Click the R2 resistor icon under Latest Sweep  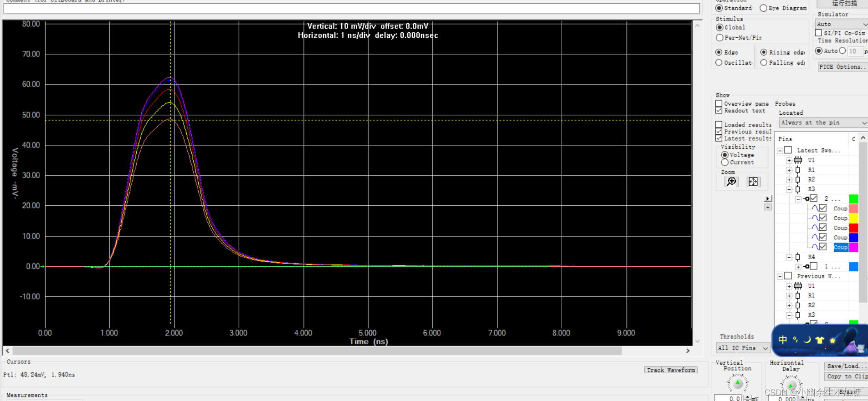798,179
